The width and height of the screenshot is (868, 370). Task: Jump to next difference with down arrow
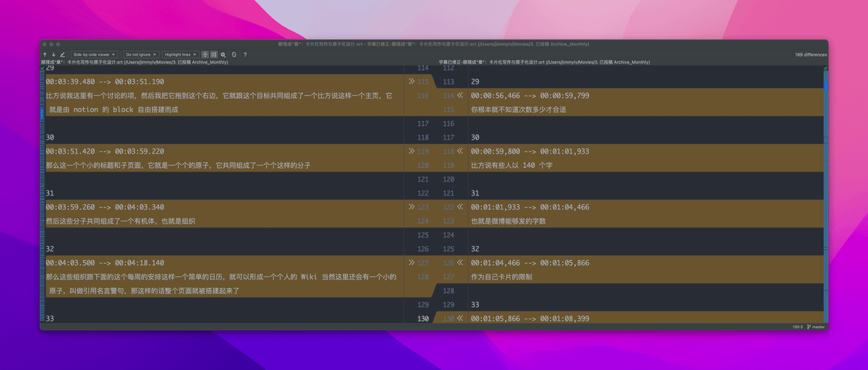[x=54, y=54]
